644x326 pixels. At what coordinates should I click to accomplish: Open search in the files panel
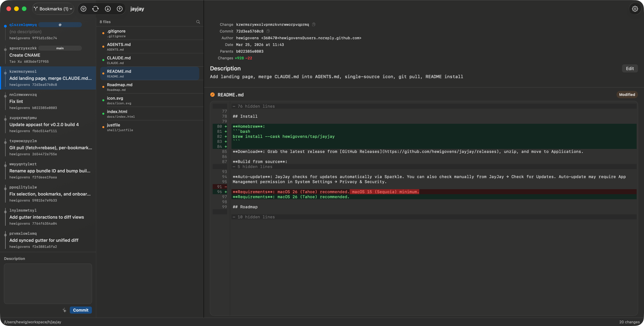point(198,22)
